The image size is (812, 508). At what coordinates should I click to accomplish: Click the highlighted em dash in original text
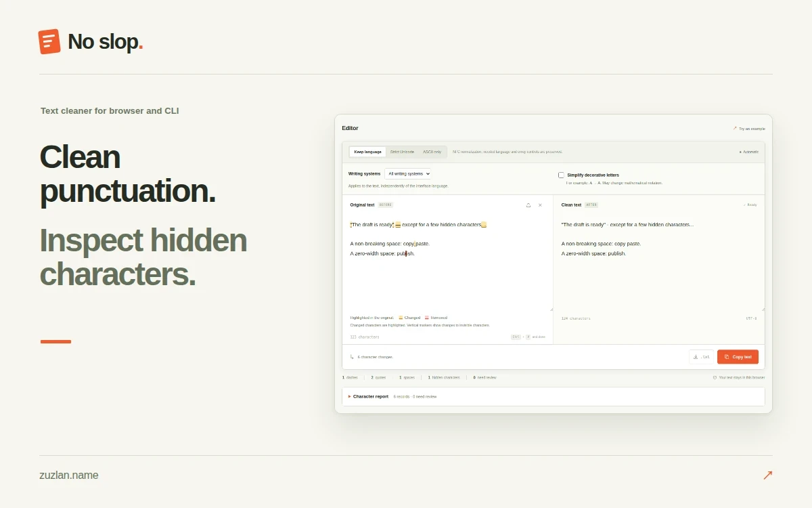click(398, 225)
